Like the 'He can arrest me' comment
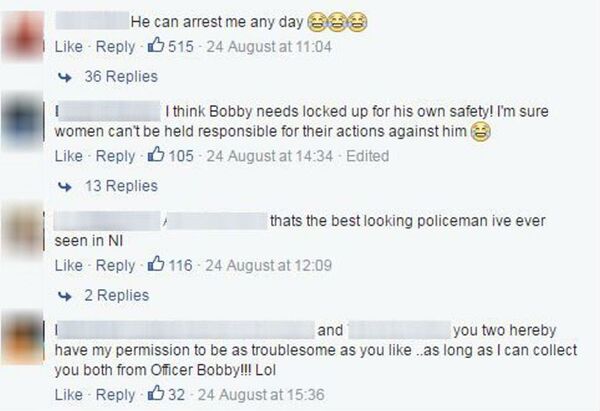 pos(68,46)
